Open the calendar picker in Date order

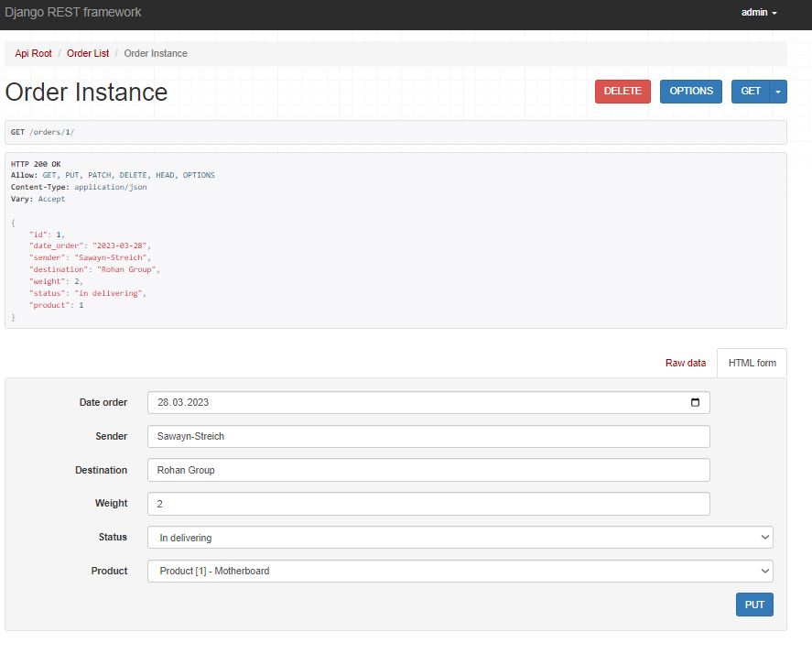coord(695,402)
